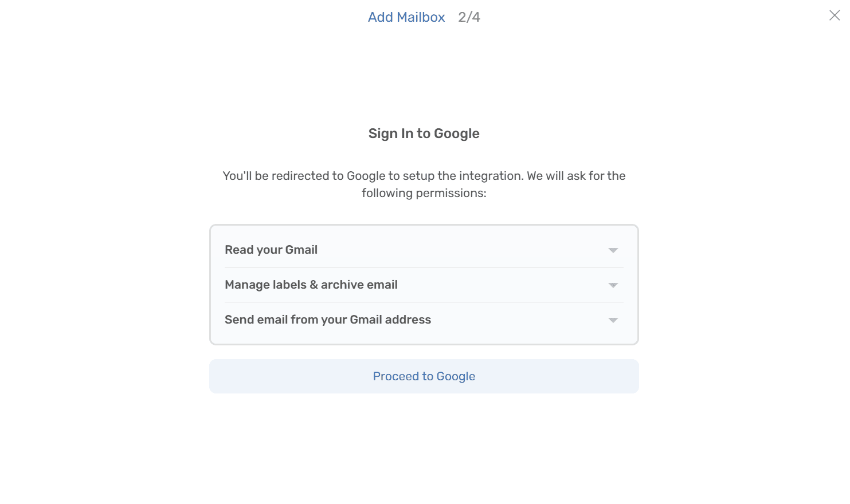Select 'Send email from your Gmail address' text

[x=328, y=320]
